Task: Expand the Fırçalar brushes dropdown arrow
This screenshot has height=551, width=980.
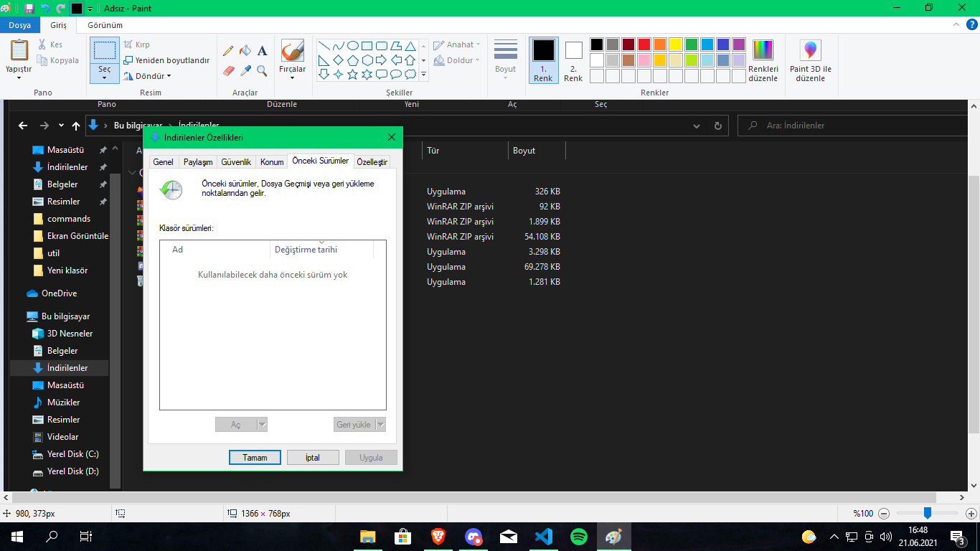Action: click(x=292, y=77)
